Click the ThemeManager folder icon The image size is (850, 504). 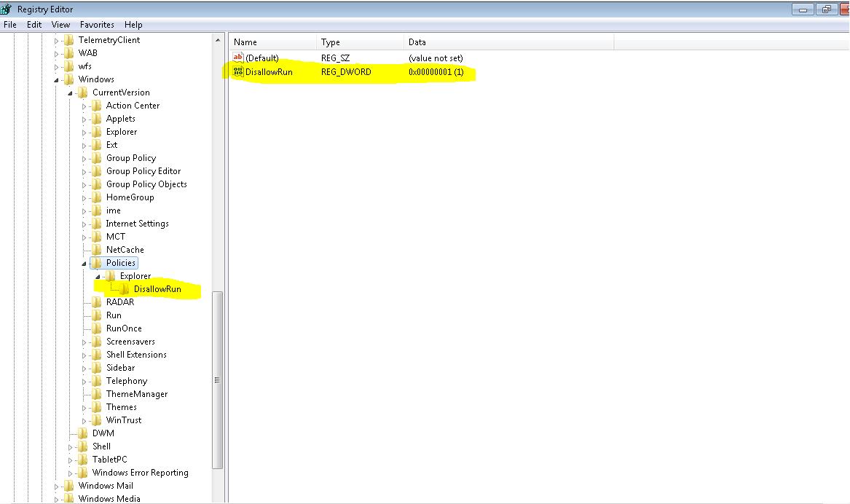(x=96, y=394)
